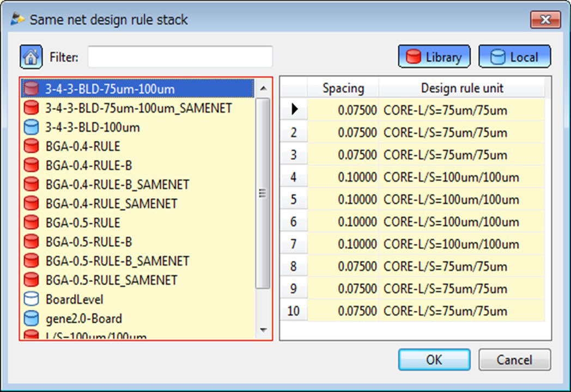Select the BGA-0.5-RULE_SAMENET entry

138,280
